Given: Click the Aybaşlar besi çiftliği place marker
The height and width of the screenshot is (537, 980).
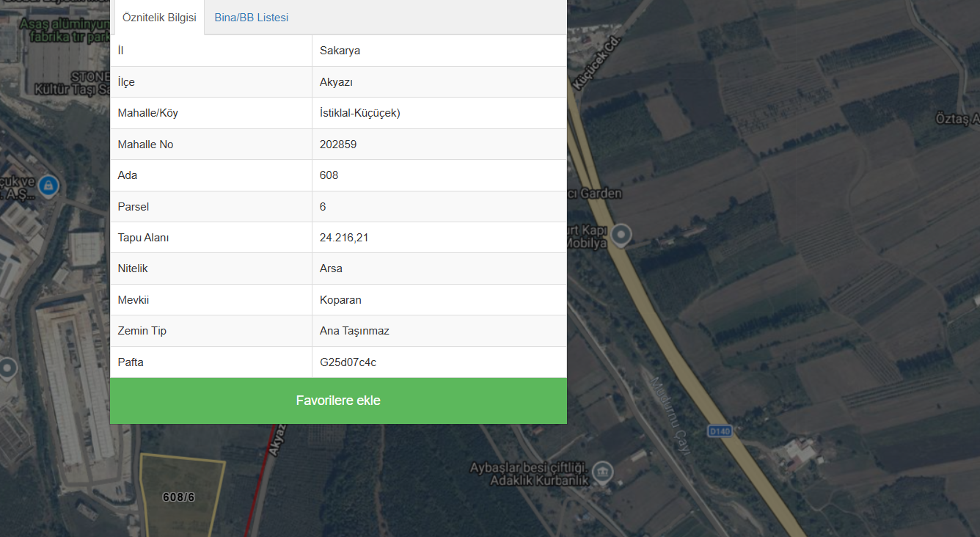Looking at the screenshot, I should tap(602, 472).
